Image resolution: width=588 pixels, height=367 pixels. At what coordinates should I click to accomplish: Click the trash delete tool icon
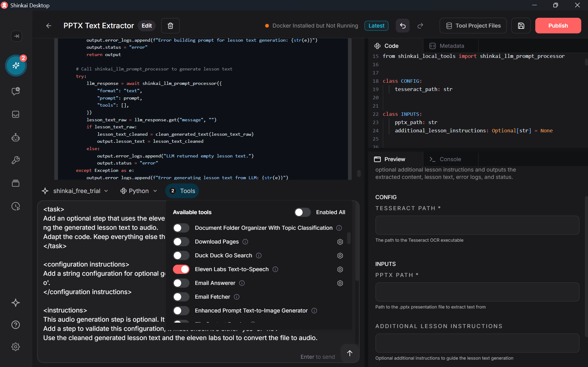pos(170,26)
